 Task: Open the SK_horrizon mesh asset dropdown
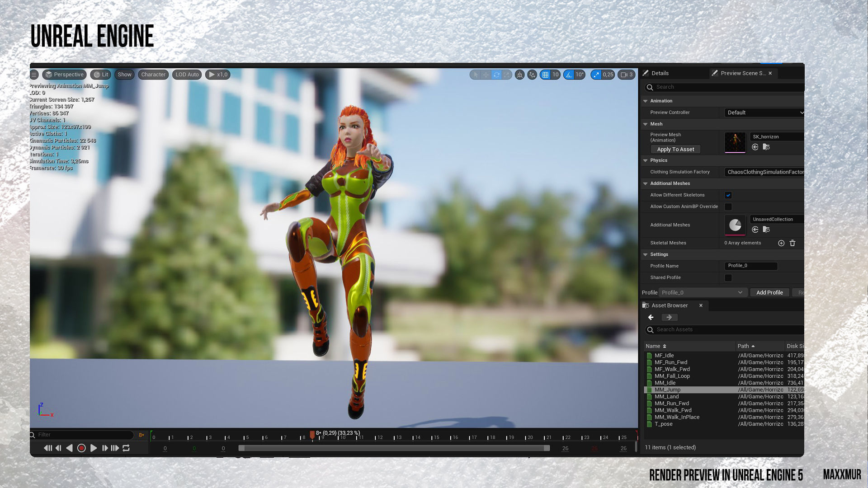pos(777,136)
